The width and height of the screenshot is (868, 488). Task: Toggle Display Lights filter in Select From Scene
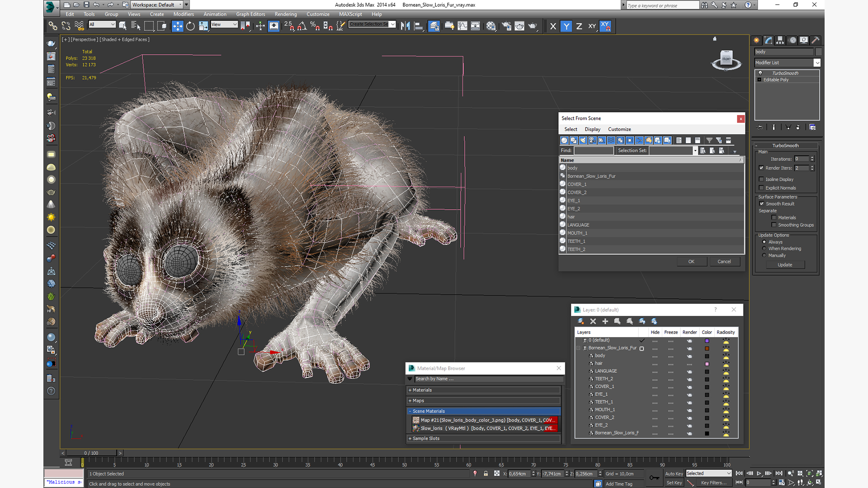[583, 141]
